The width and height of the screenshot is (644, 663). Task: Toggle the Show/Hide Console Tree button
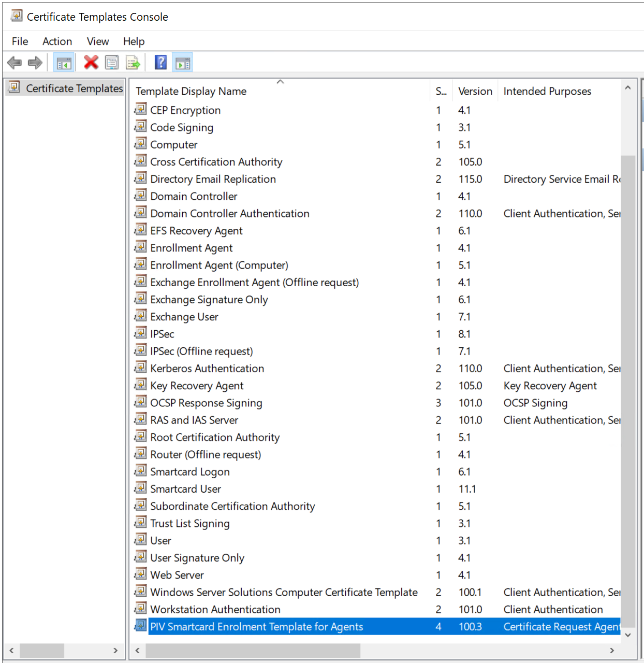pos(64,63)
